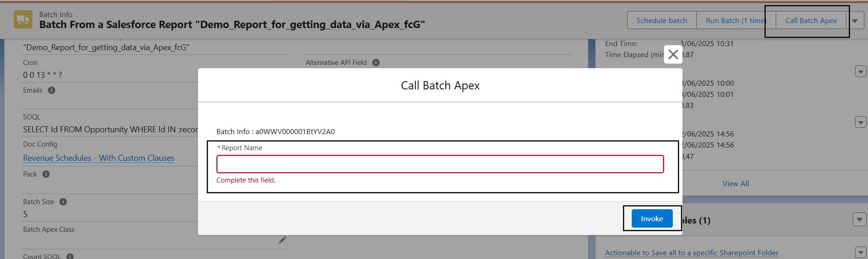
Task: Open dropdown of related list with (1) count
Action: click(859, 219)
